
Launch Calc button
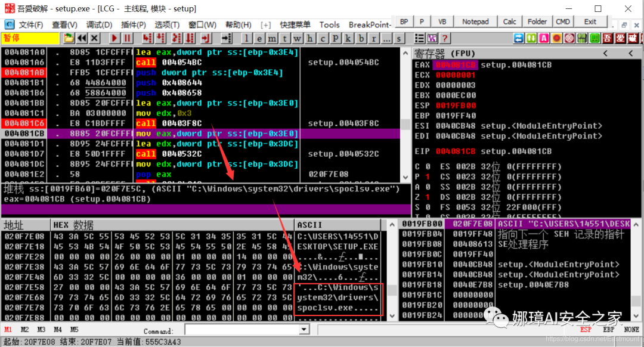[x=510, y=21]
